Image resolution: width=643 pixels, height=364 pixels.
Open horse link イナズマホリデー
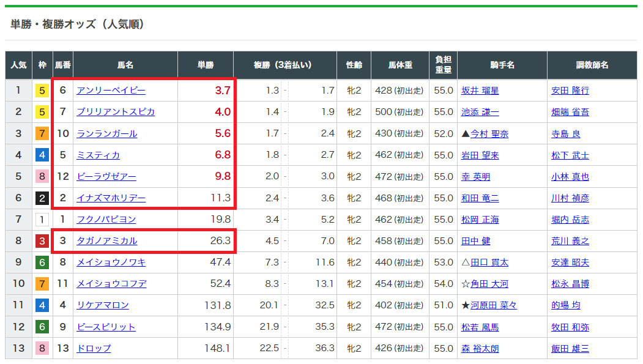tap(111, 198)
